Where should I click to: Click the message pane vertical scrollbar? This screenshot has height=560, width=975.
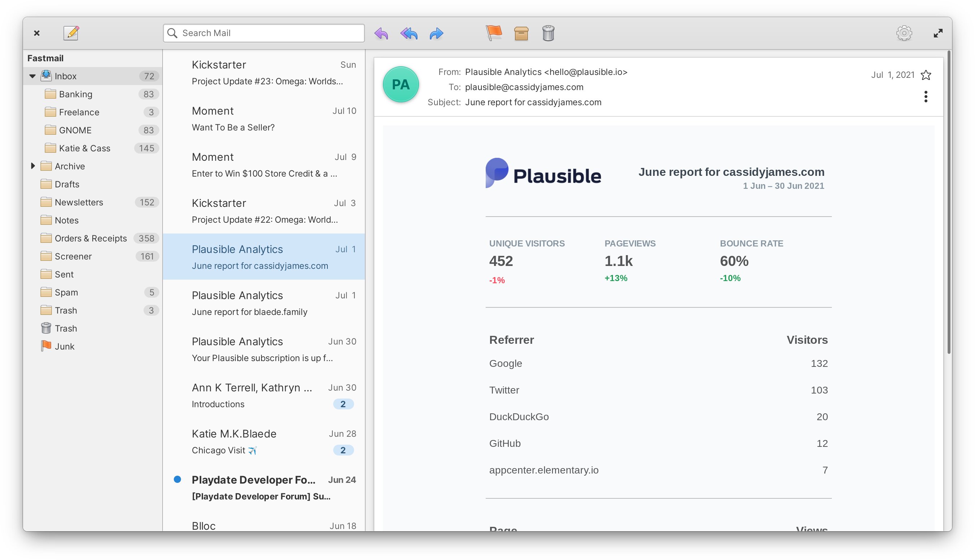948,204
